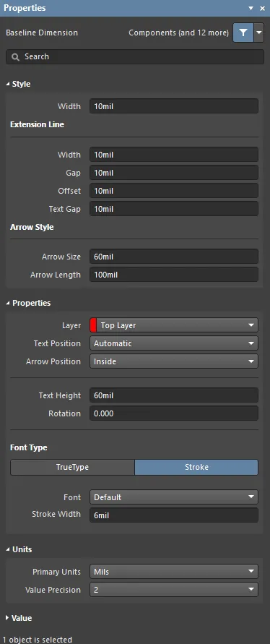Click the Baseline Dimension label
The image size is (270, 644).
pos(41,33)
